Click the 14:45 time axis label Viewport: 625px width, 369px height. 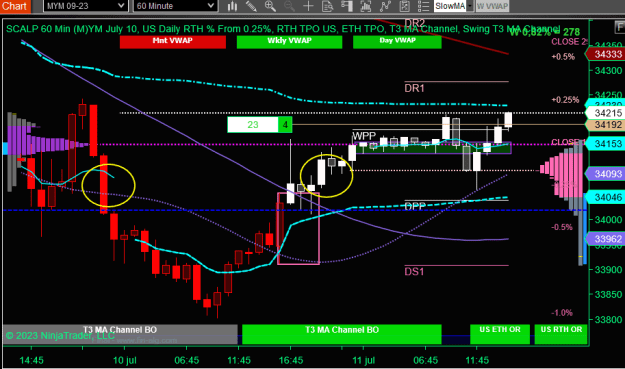pyautogui.click(x=31, y=361)
